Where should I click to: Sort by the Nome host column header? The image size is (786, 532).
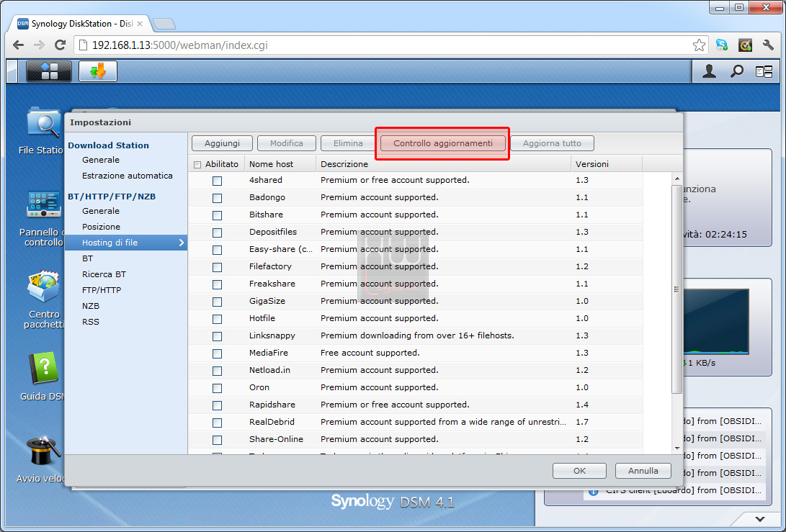pyautogui.click(x=280, y=164)
